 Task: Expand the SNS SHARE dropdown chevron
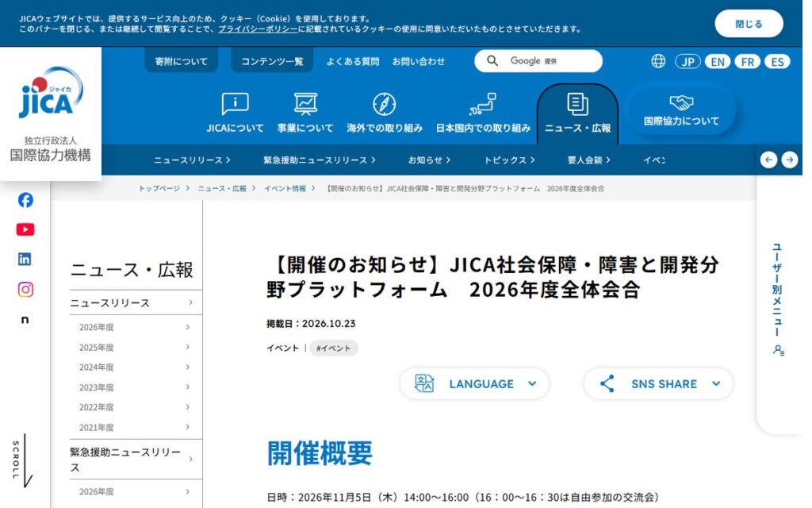click(716, 383)
